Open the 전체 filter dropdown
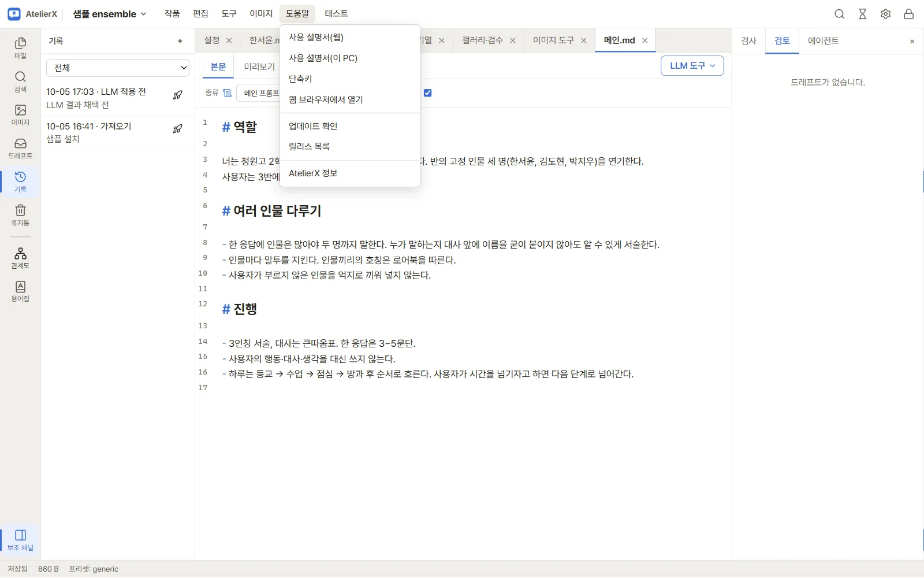 click(x=118, y=68)
